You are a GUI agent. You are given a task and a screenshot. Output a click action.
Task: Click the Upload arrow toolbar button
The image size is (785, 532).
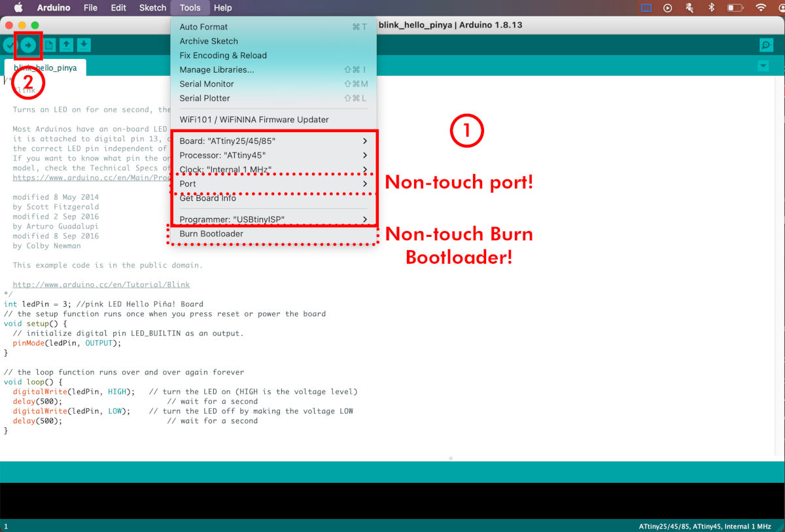click(28, 44)
